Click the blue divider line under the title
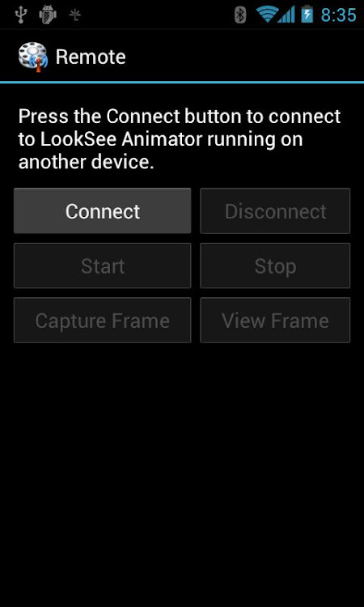 point(182,82)
